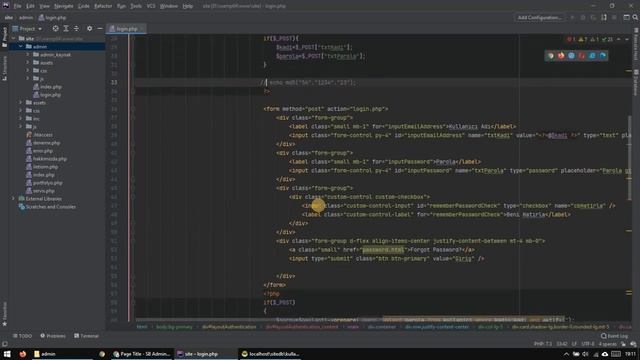Expand the assets folder under admin

coord(28,62)
